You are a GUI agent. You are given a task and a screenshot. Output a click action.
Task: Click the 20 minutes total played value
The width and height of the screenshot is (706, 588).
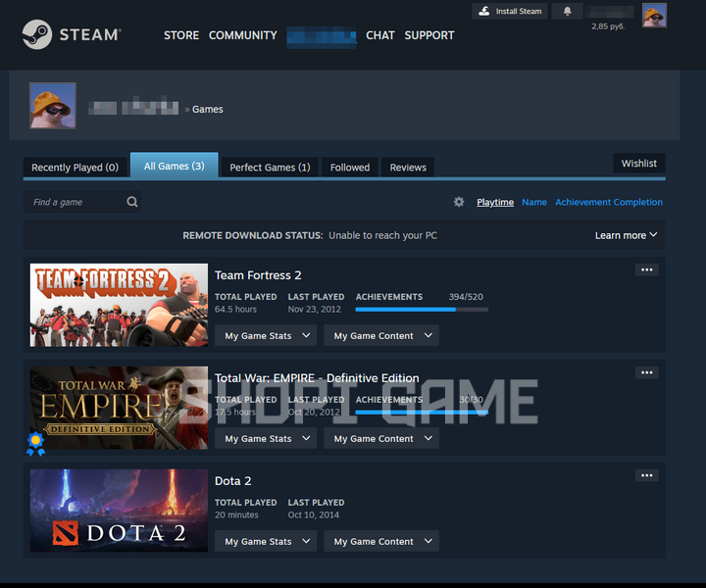[236, 515]
